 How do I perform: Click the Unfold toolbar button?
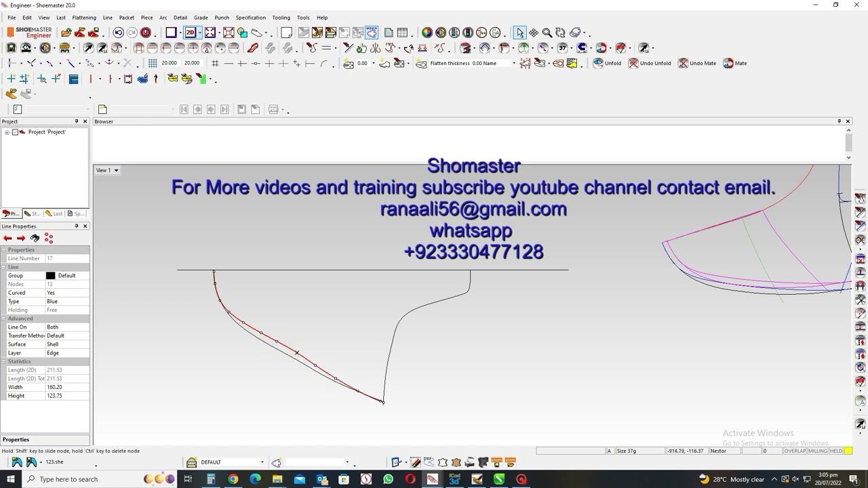(x=607, y=63)
